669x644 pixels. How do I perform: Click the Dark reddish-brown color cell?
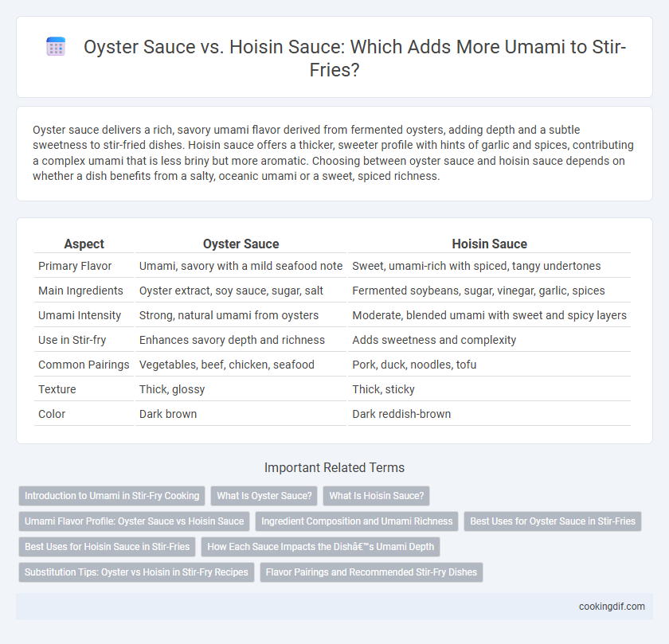(x=401, y=414)
